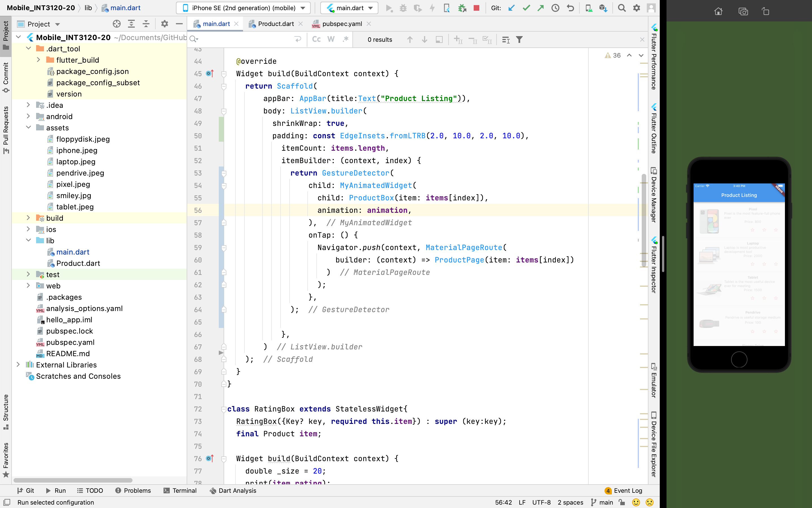Take emulator screenshot camera icon
Viewport: 812px width, 508px height.
click(x=743, y=11)
